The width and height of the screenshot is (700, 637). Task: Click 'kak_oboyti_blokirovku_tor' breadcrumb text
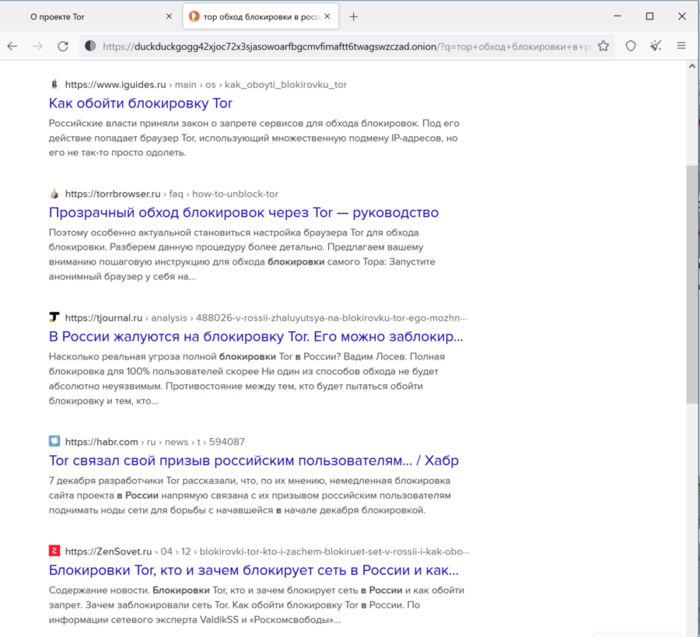pyautogui.click(x=286, y=85)
